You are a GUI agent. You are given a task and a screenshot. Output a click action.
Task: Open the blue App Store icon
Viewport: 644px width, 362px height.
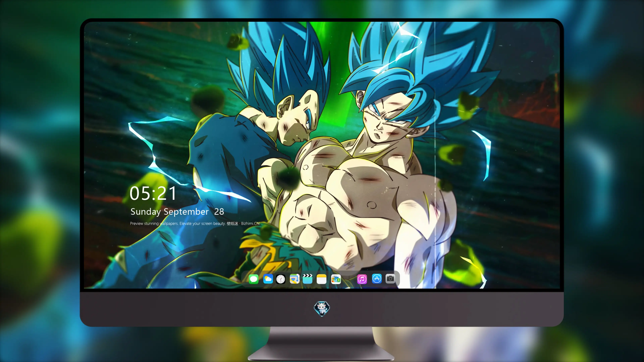[x=377, y=279]
